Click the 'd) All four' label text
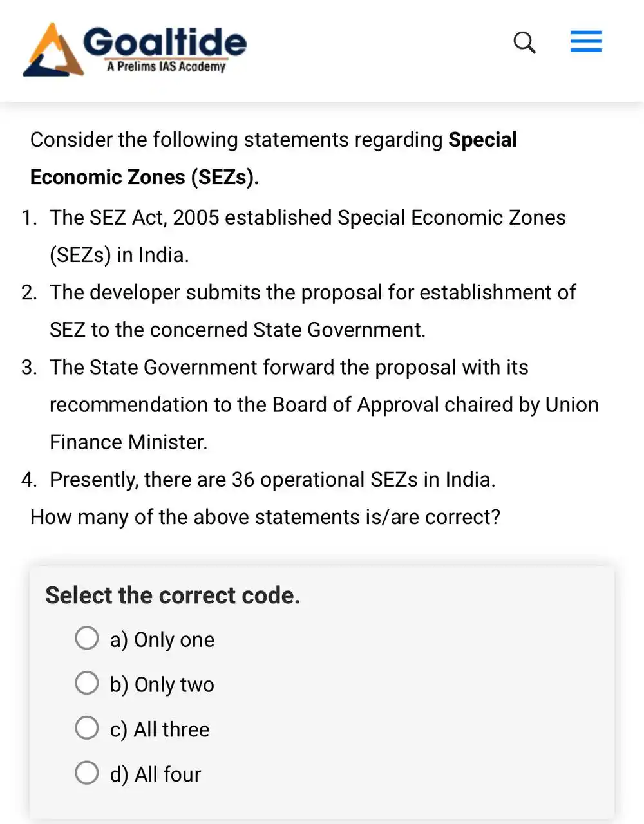 pyautogui.click(x=155, y=774)
